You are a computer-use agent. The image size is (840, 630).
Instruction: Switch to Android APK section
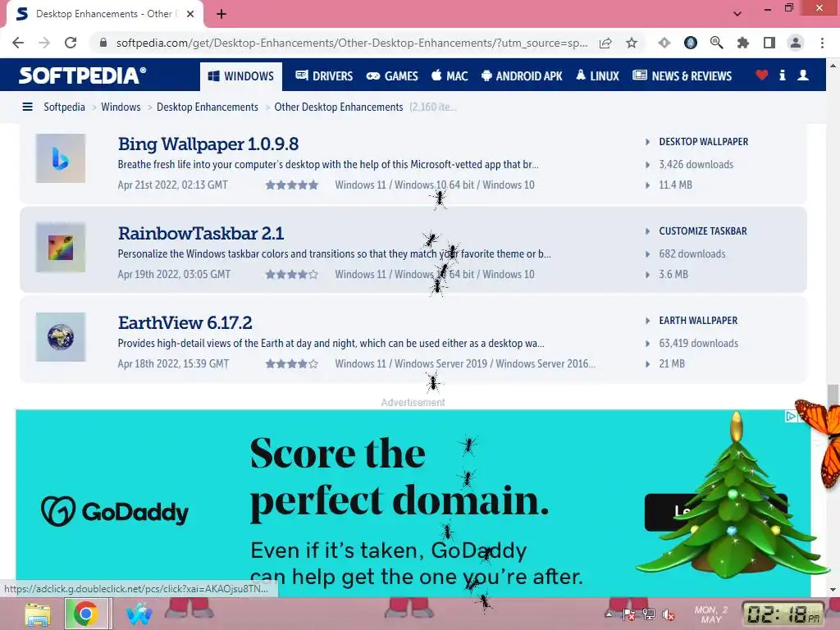click(x=522, y=76)
